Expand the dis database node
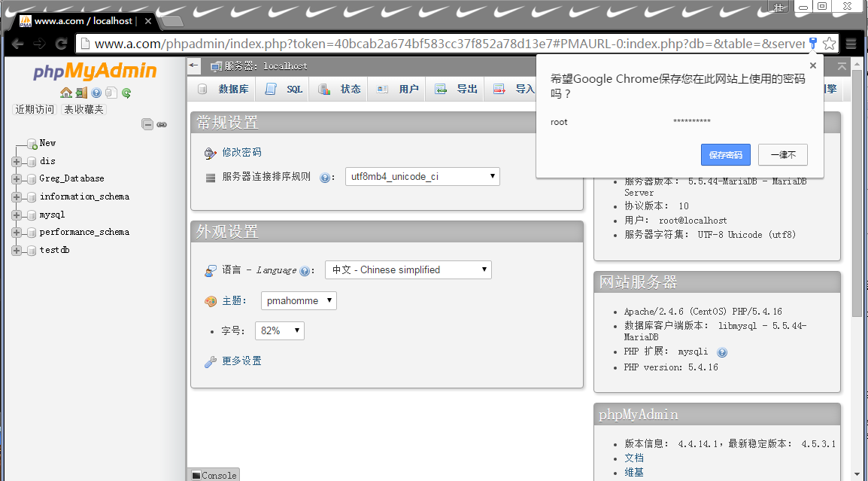Image resolution: width=868 pixels, height=481 pixels. tap(17, 162)
